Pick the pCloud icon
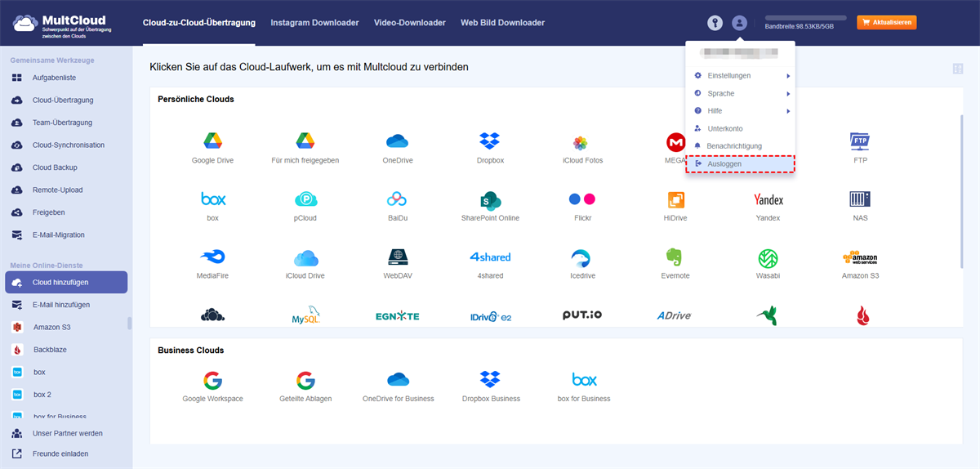This screenshot has width=980, height=469. (x=305, y=199)
